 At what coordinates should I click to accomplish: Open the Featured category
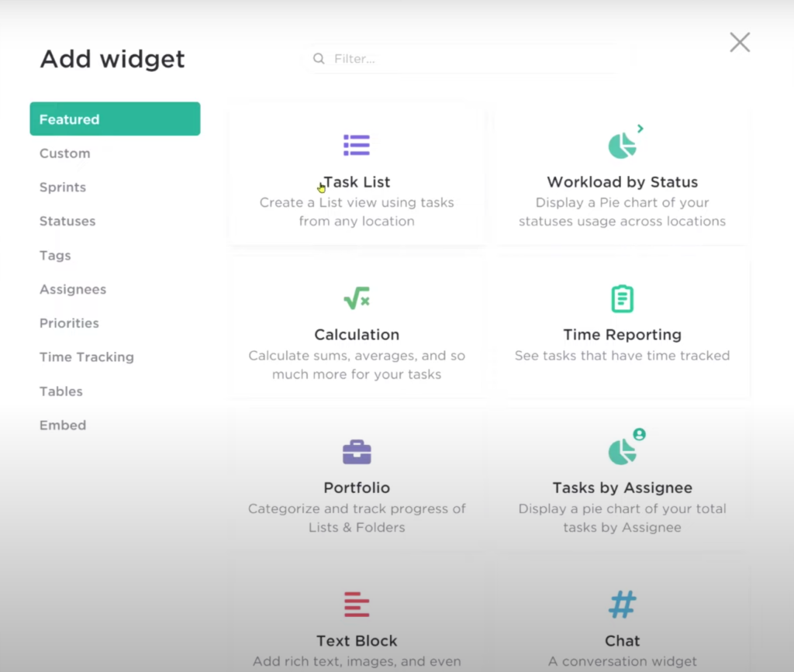[x=115, y=119]
